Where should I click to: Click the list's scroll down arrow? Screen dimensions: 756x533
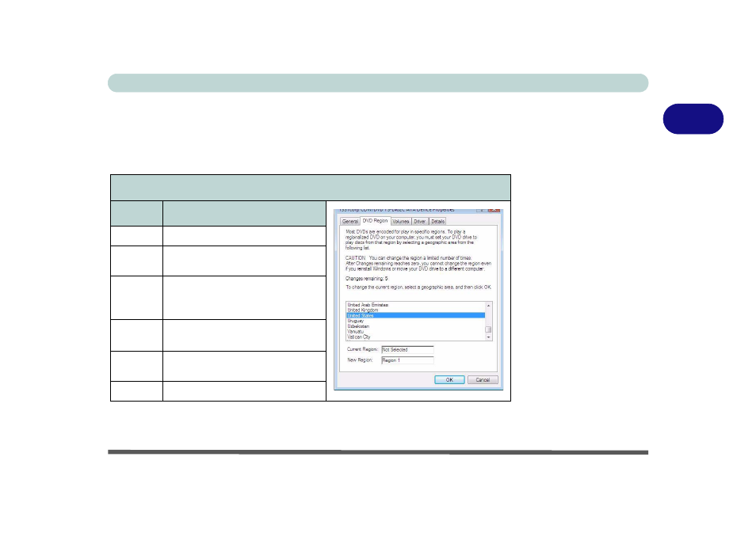[488, 337]
